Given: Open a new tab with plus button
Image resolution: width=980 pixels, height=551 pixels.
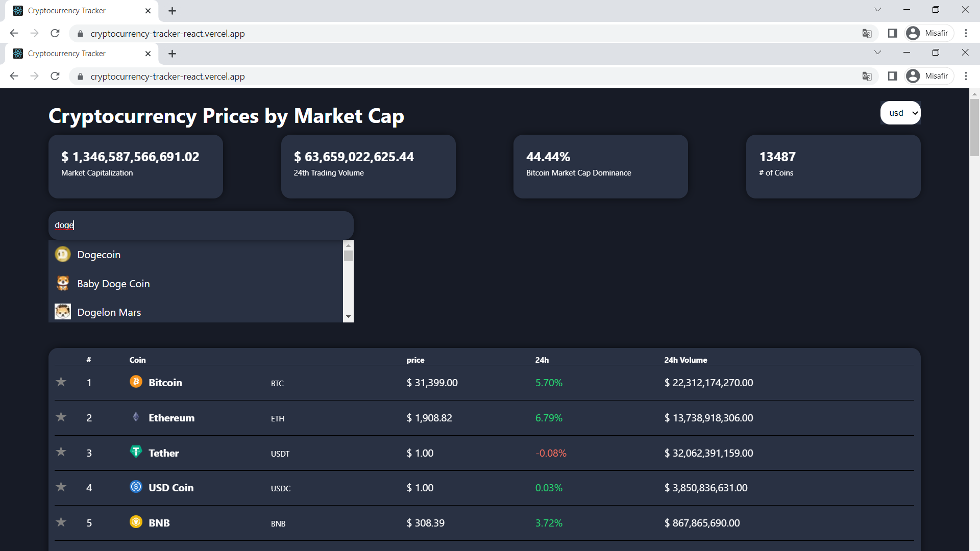Looking at the screenshot, I should [173, 54].
